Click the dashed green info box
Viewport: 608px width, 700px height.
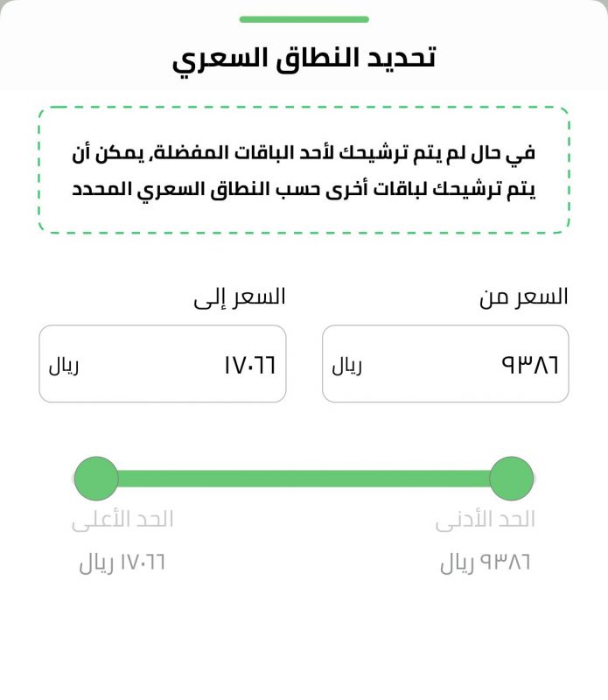(304, 170)
